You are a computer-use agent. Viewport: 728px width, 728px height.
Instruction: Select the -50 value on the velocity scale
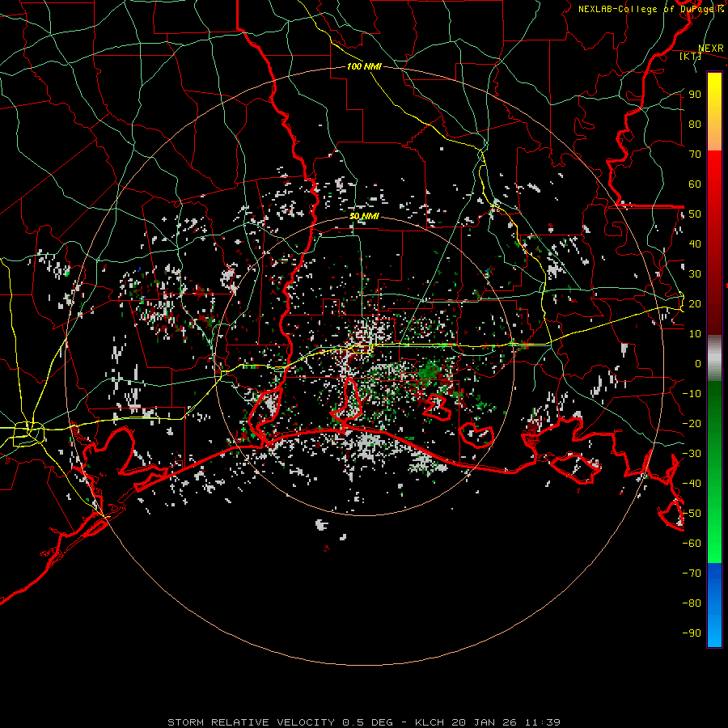[692, 514]
